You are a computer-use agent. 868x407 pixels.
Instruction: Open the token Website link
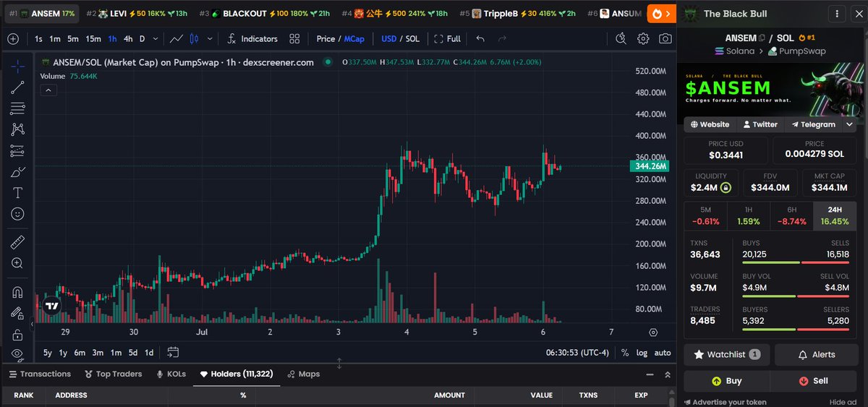tap(710, 124)
